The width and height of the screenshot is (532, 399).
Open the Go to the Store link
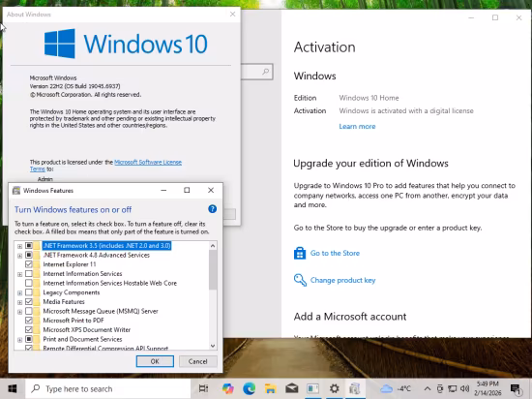(335, 253)
